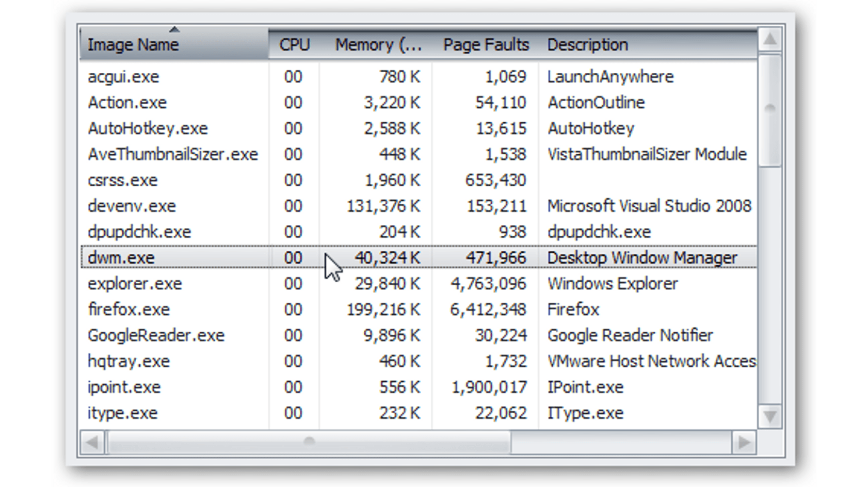Screen dimensions: 868x487
Task: Click the vertical scrollbar down arrow
Action: (x=770, y=416)
